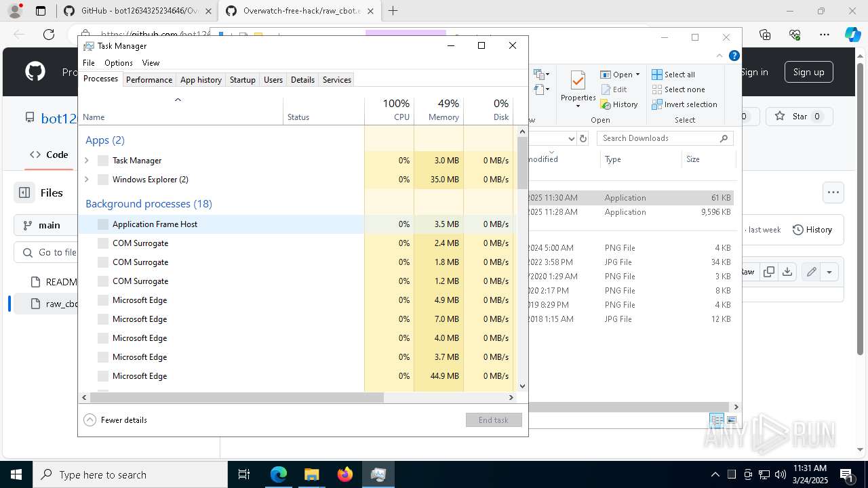868x488 pixels.
Task: Click the Task Manager vertical scrollbar down arrow
Action: point(522,386)
